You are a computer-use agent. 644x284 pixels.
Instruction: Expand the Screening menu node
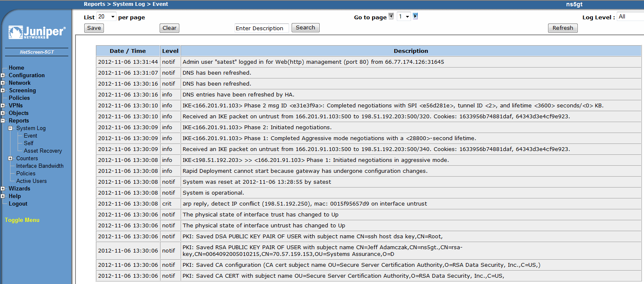point(3,91)
